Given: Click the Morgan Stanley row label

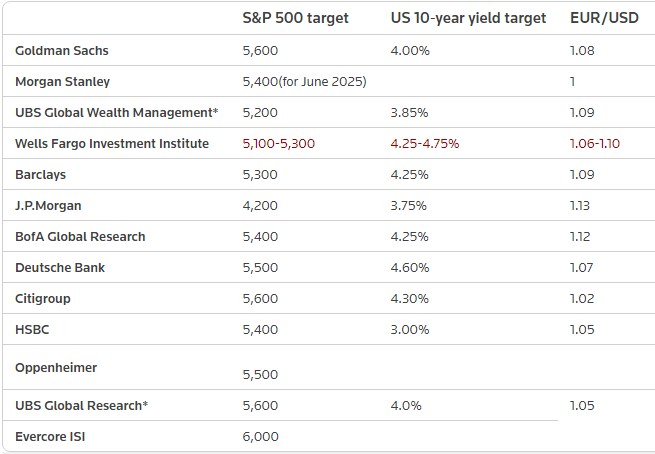Looking at the screenshot, I should coord(63,81).
